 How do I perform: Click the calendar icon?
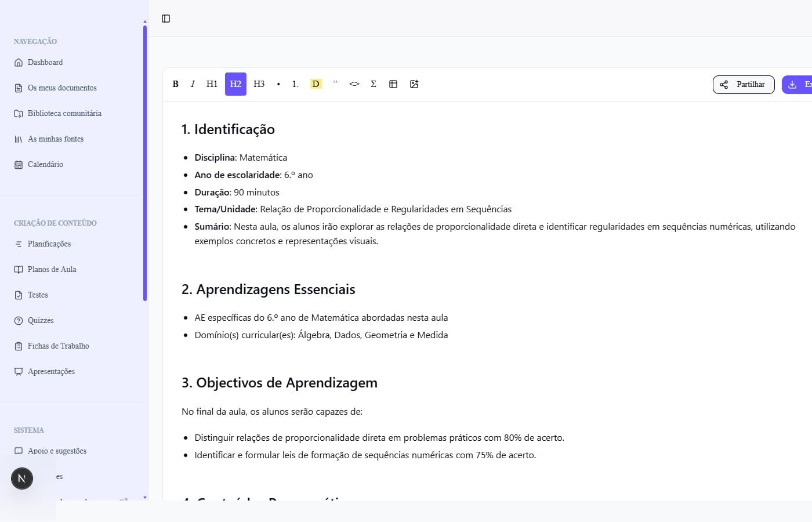[19, 165]
